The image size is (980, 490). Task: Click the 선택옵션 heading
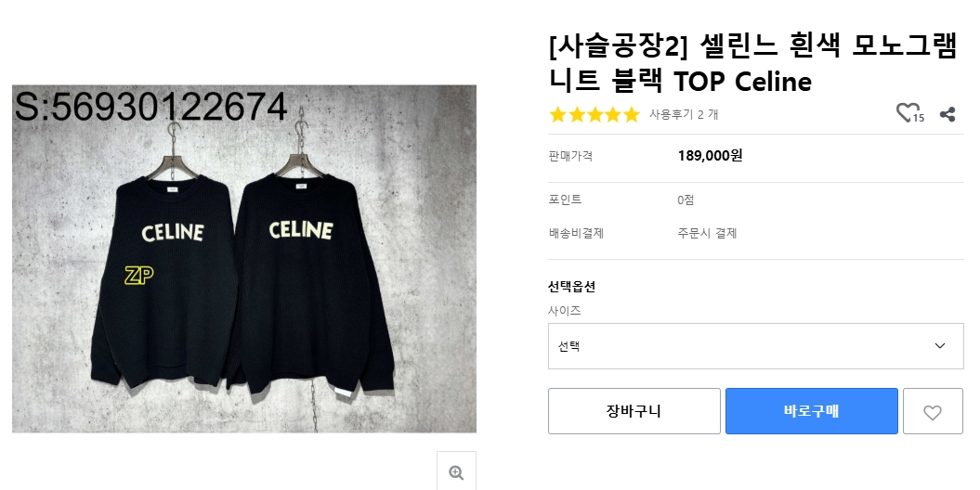571,286
